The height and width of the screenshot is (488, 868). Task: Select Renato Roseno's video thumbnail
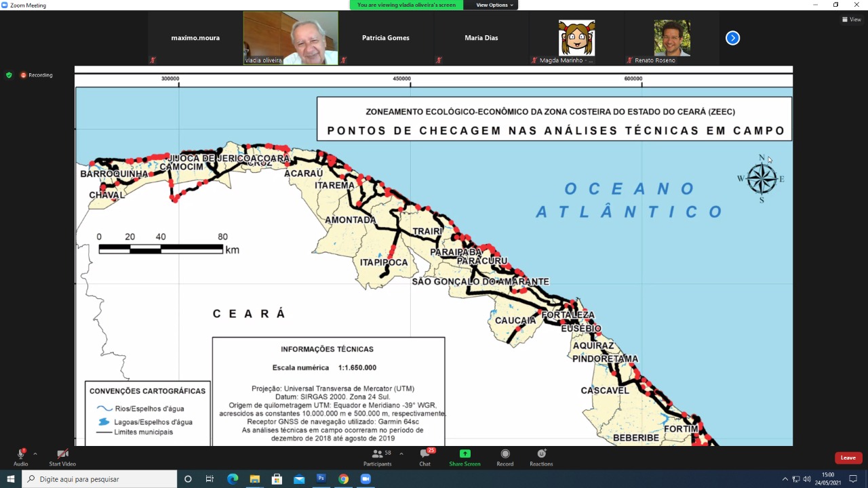click(671, 38)
